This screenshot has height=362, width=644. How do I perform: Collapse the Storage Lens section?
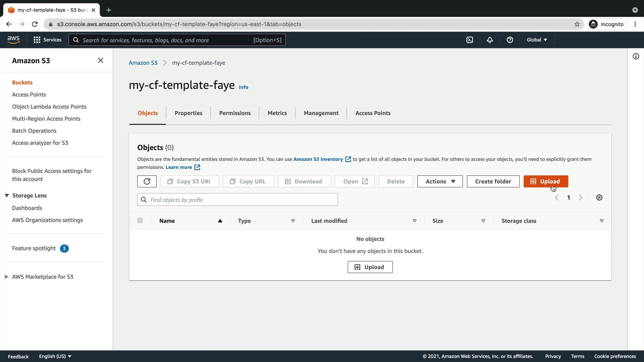tap(7, 195)
